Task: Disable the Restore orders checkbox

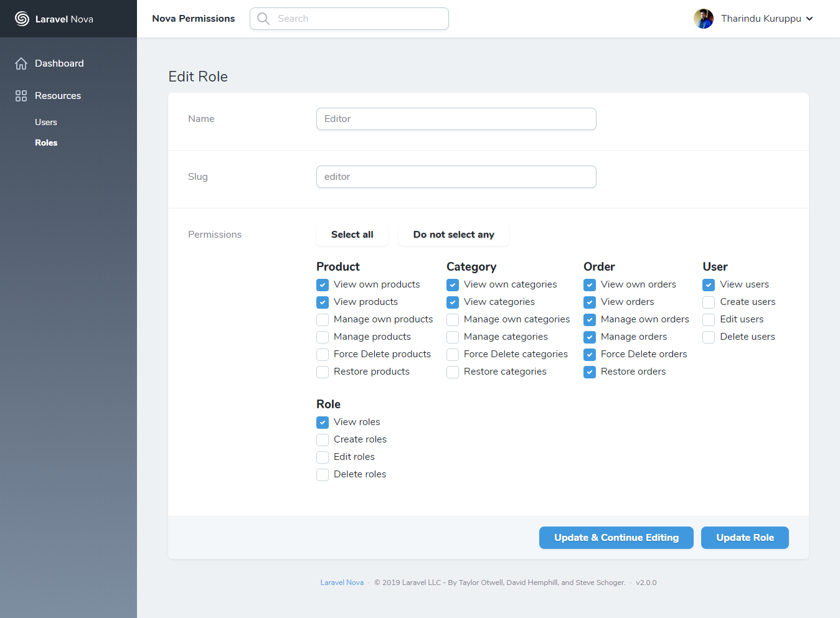Action: (x=590, y=372)
